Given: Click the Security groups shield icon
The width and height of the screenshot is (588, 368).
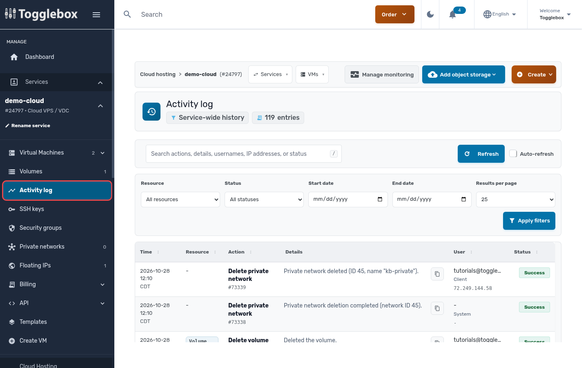Looking at the screenshot, I should coord(12,228).
